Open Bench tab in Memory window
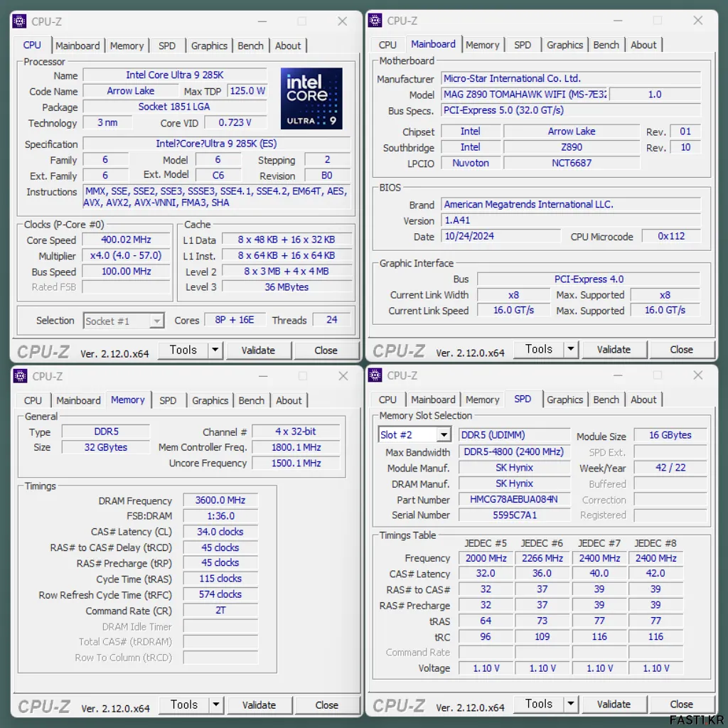The width and height of the screenshot is (728, 728). click(x=252, y=400)
